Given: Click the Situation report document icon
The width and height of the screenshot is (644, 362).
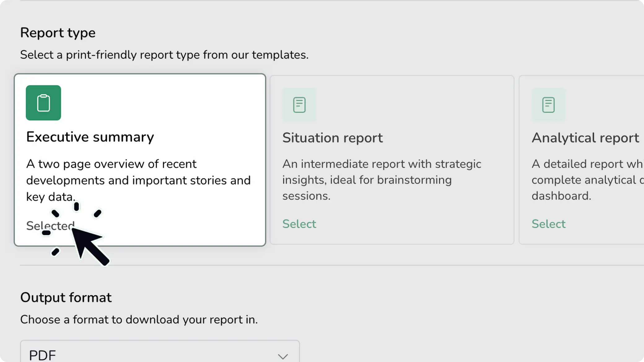Looking at the screenshot, I should pos(299,105).
